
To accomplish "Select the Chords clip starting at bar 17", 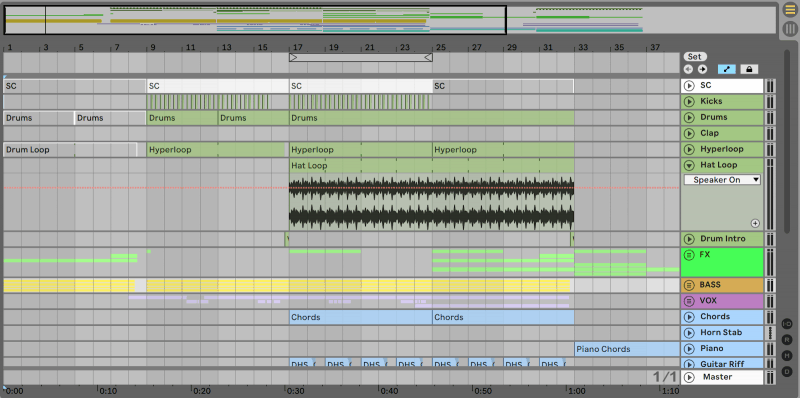I will pyautogui.click(x=361, y=317).
